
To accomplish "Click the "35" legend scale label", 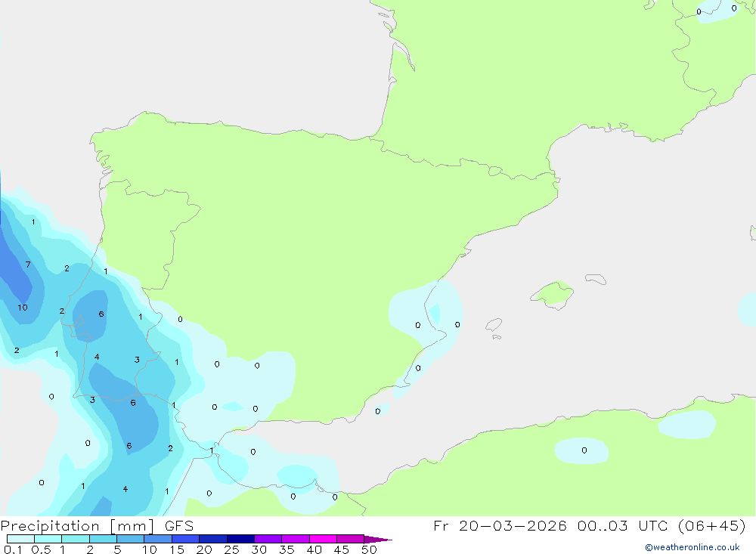I will [x=287, y=549].
